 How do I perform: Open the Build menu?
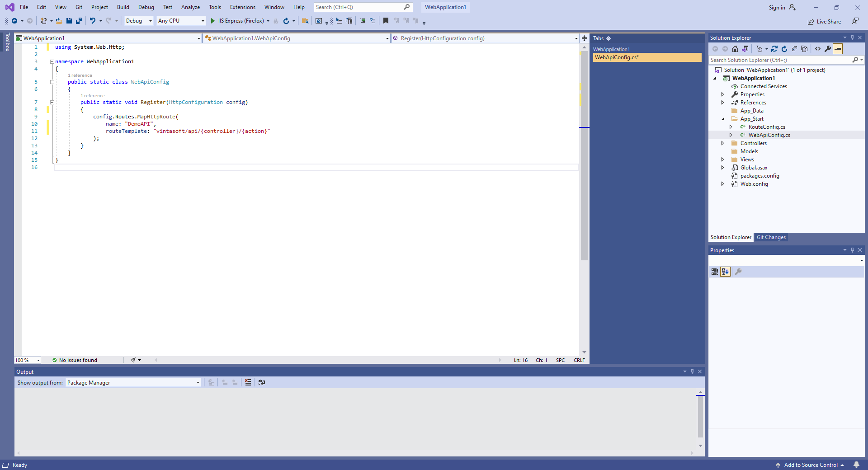[x=123, y=7]
